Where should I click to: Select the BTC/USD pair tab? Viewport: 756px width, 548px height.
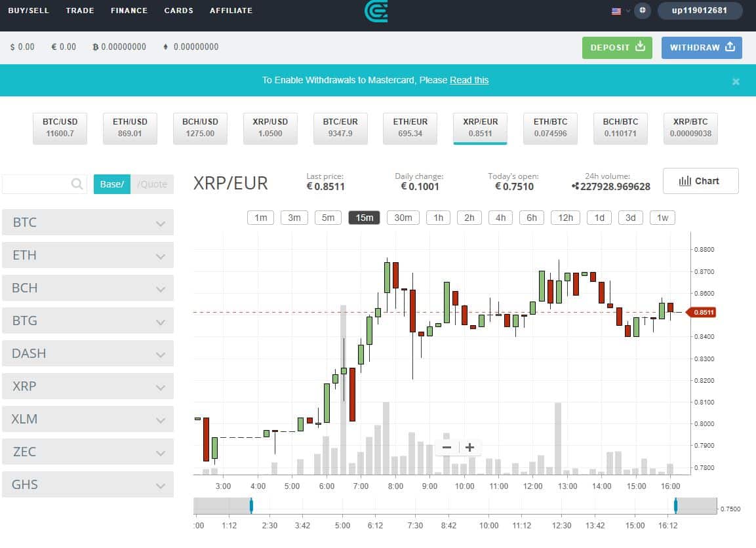pyautogui.click(x=60, y=128)
